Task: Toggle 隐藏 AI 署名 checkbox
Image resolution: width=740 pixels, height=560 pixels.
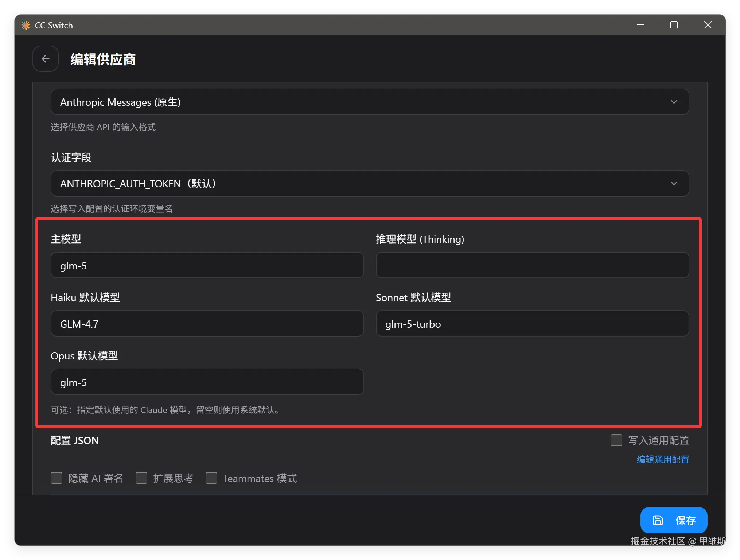Action: tap(57, 478)
